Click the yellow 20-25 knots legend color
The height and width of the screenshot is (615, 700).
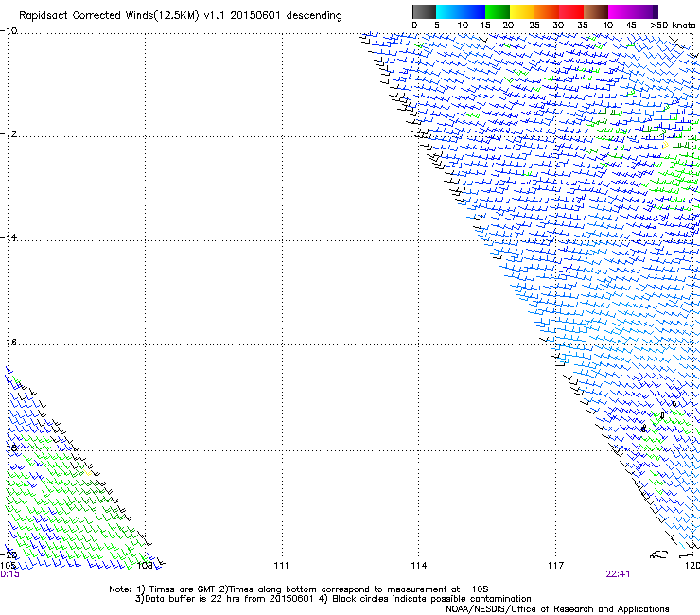click(522, 11)
